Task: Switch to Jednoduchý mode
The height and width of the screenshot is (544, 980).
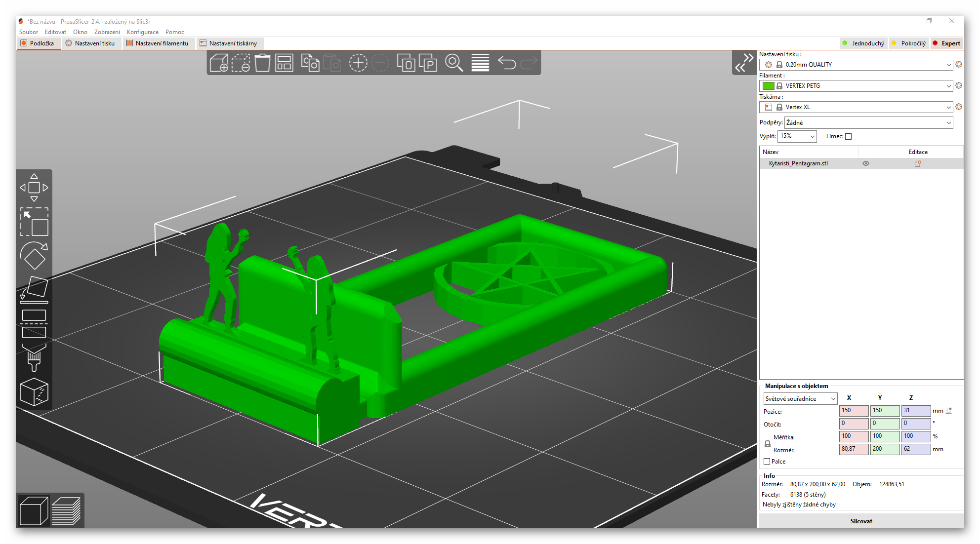Action: 864,43
